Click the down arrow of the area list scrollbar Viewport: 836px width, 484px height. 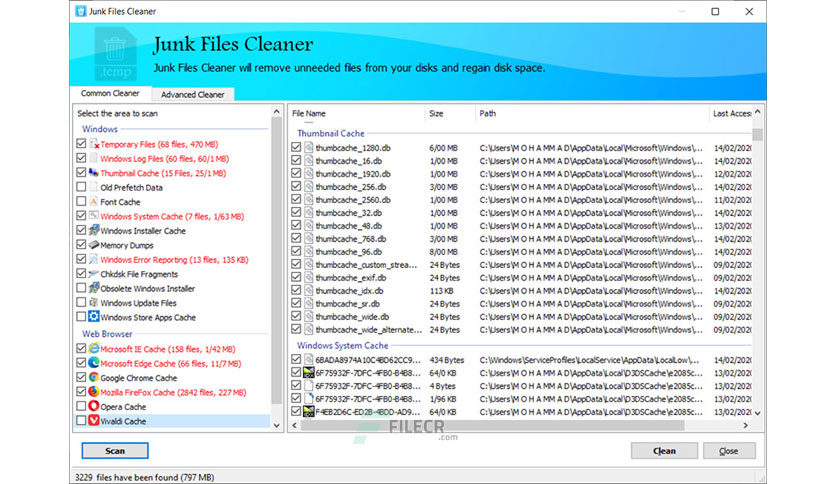click(276, 425)
